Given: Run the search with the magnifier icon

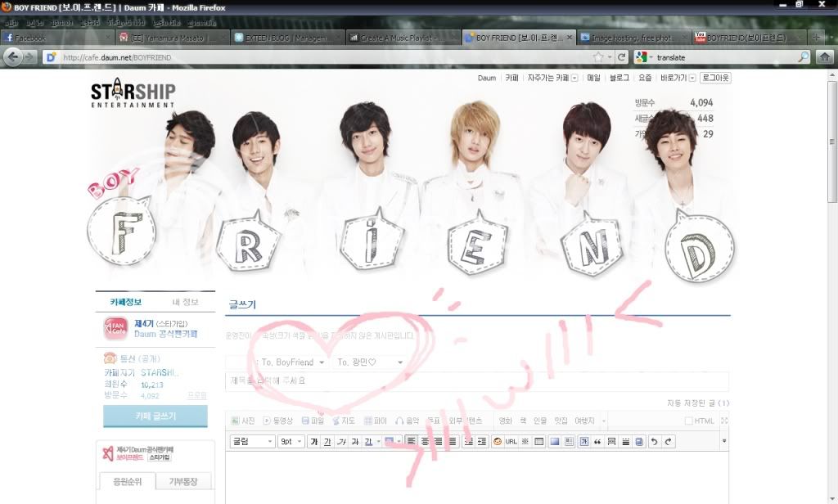Looking at the screenshot, I should coord(804,57).
